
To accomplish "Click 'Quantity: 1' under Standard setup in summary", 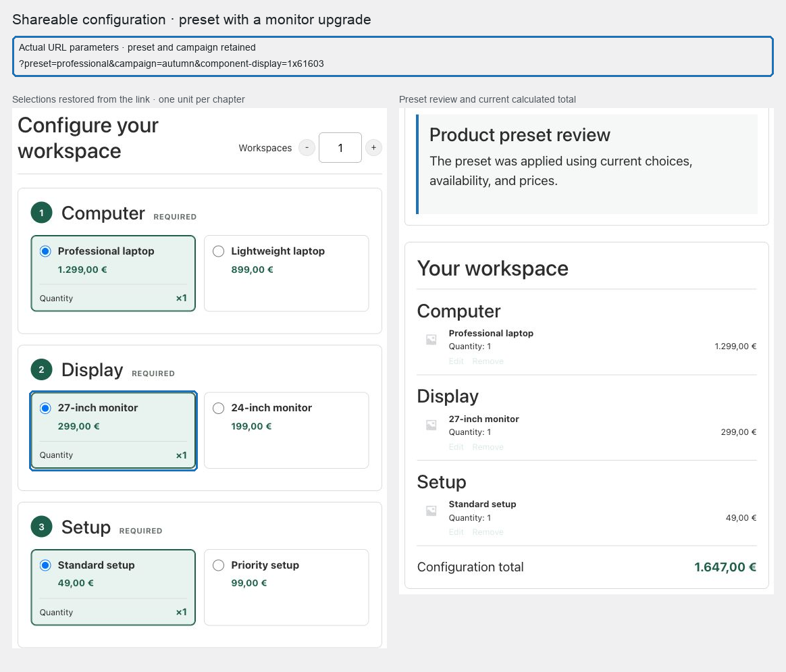I will pyautogui.click(x=470, y=518).
